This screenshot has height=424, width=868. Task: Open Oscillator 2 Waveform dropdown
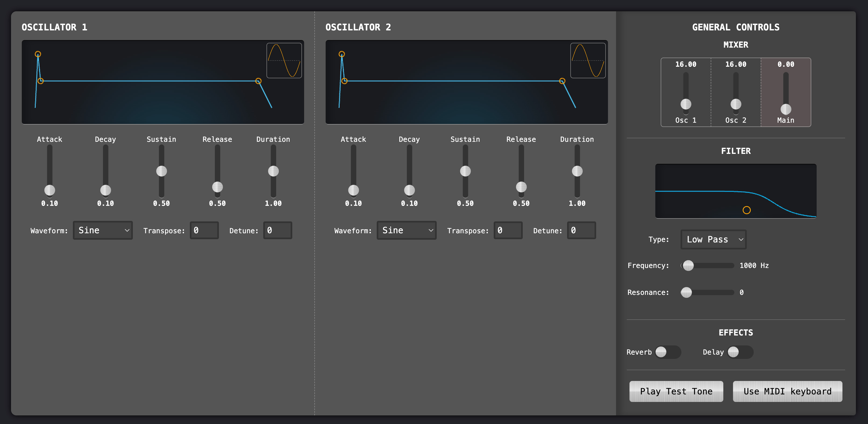[406, 230]
